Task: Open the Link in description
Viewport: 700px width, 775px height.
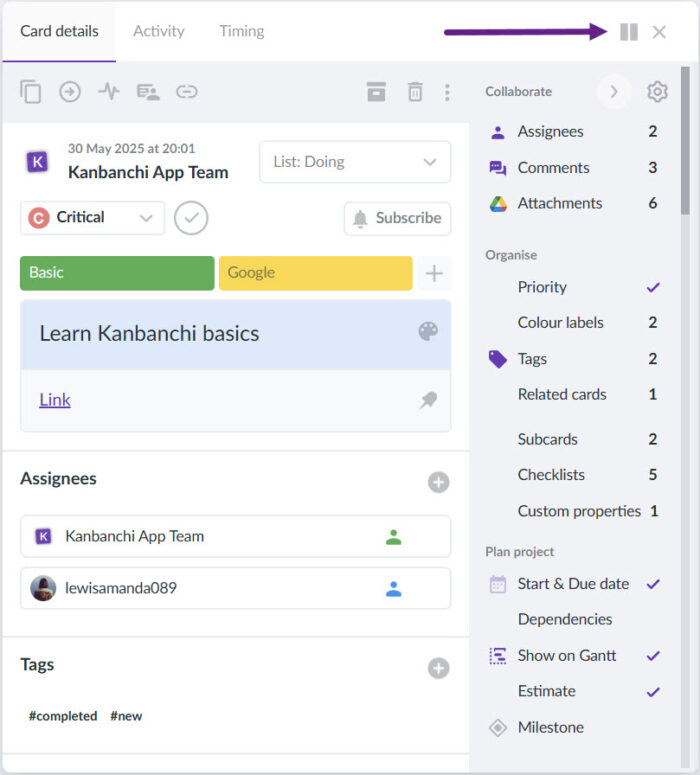Action: (55, 399)
